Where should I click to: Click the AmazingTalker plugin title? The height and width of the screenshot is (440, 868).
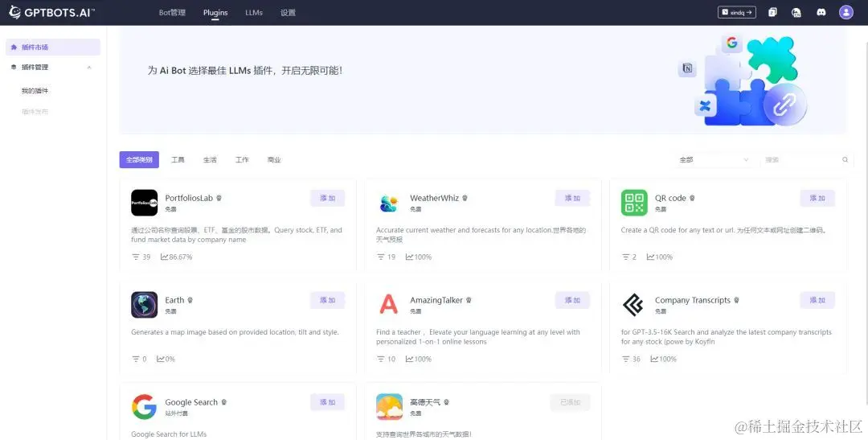436,300
